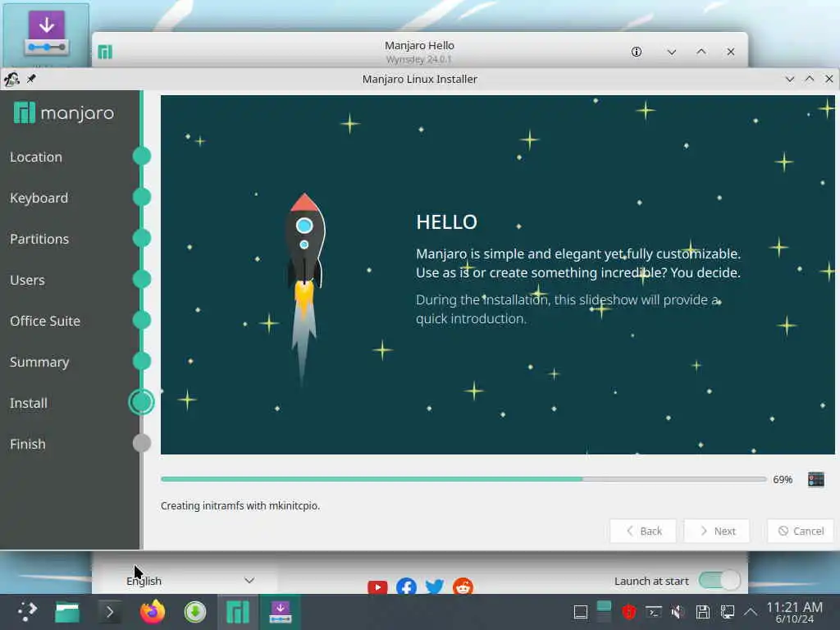Click the HELLO slideshow heading

446,221
